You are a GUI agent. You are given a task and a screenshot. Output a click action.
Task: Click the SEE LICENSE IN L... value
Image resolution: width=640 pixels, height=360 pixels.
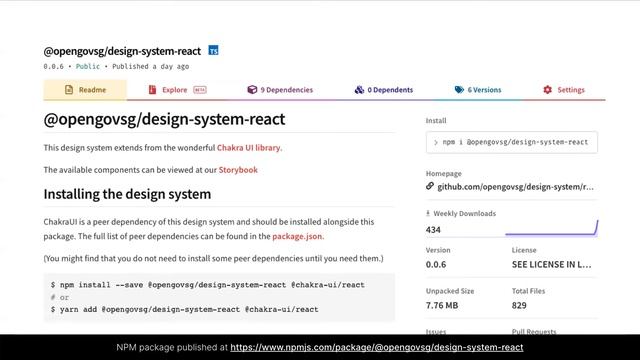551,264
